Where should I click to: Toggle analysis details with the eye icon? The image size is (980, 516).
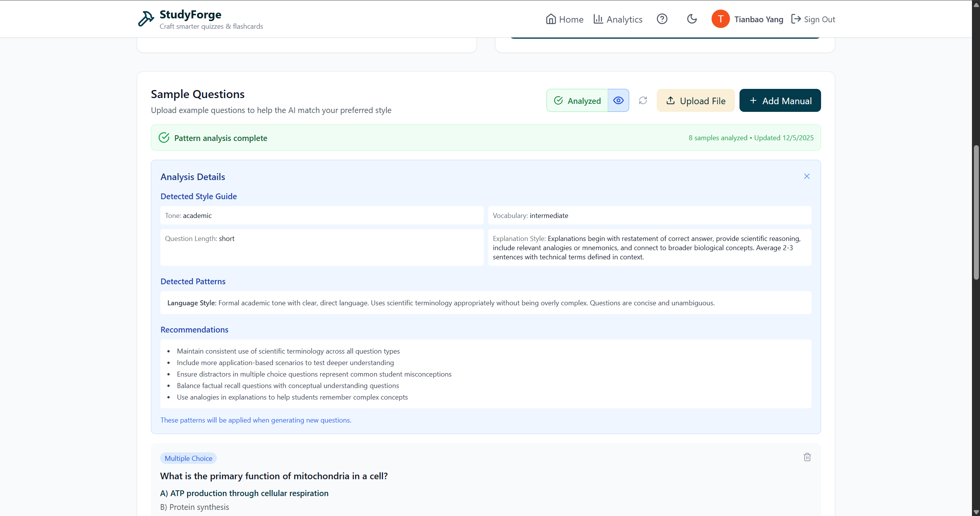click(x=618, y=100)
